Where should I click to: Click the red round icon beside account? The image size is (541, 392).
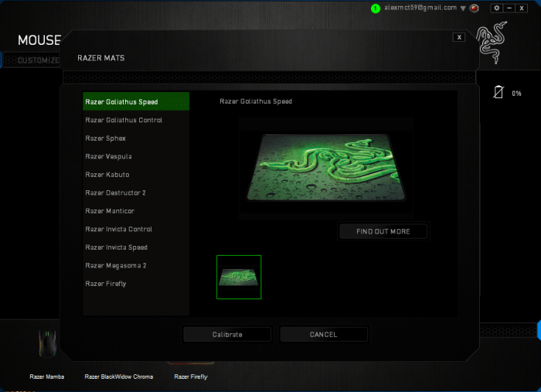point(475,9)
